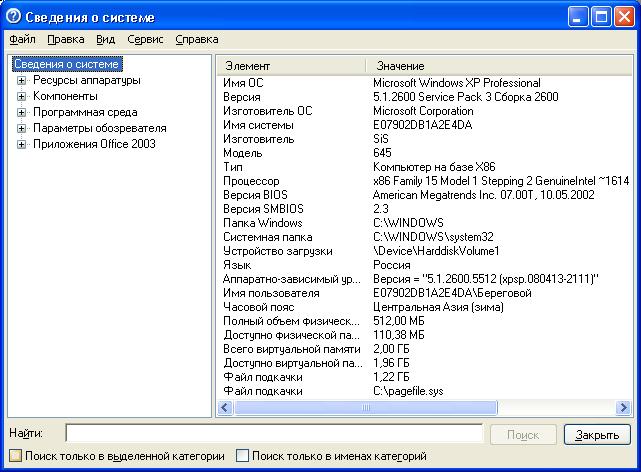This screenshot has width=641, height=472.
Task: Open the Сервис menu
Action: pos(145,39)
